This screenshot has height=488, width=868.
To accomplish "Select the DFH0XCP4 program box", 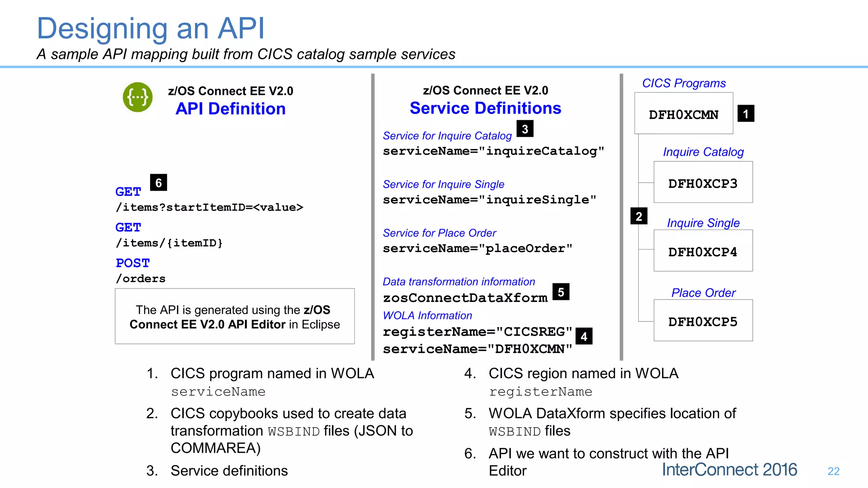I will (703, 251).
